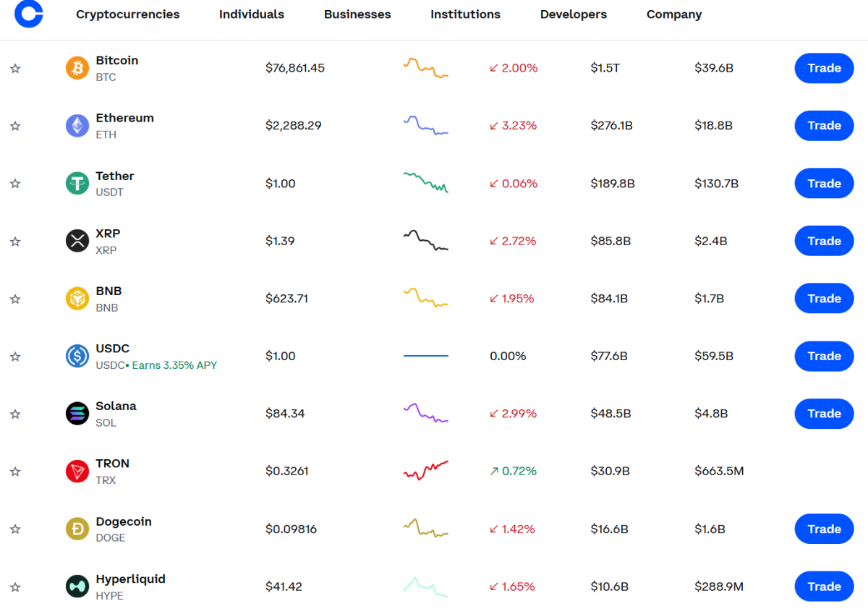Screen dimensions: 868x609
Task: Open the Individuals navigation dropdown
Action: pyautogui.click(x=252, y=14)
